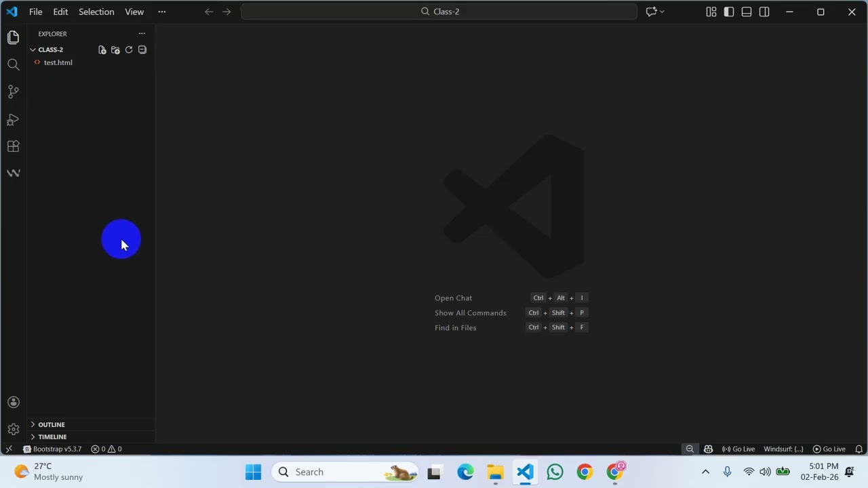Screen dimensions: 868x488
Task: Click the microphone icon in system tray
Action: [x=727, y=472]
